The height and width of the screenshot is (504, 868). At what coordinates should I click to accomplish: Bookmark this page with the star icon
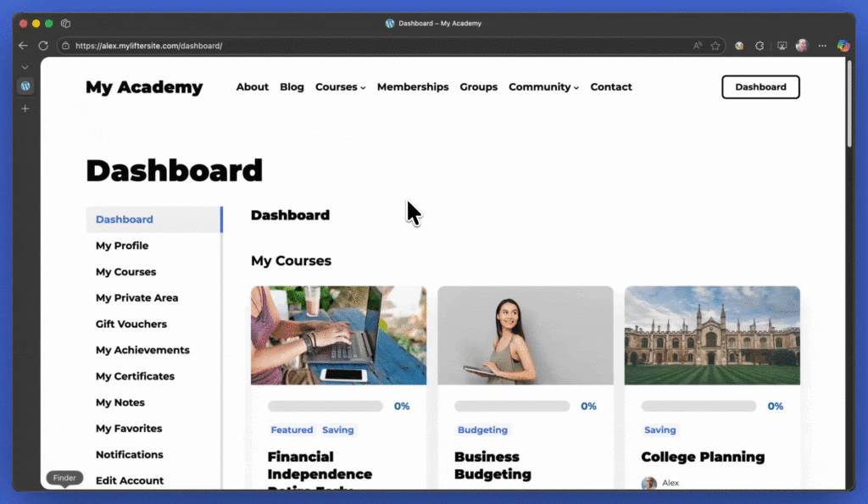pos(715,46)
